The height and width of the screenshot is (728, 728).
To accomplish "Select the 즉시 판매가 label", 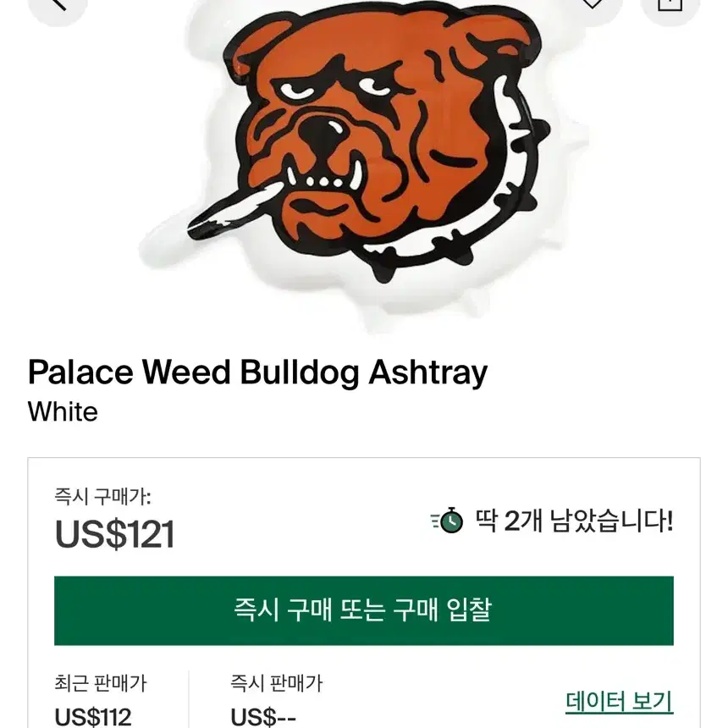I will pyautogui.click(x=276, y=683).
